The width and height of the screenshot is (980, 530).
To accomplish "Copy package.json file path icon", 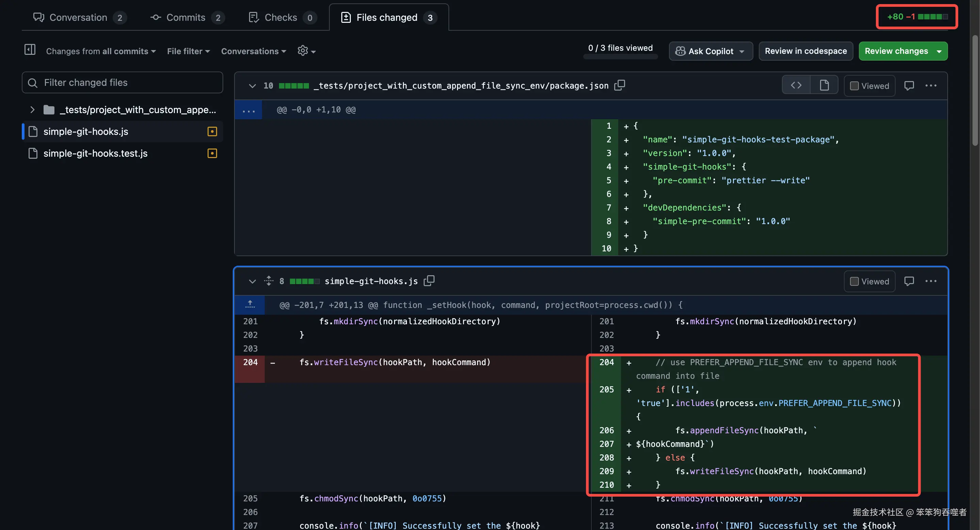I will (620, 85).
